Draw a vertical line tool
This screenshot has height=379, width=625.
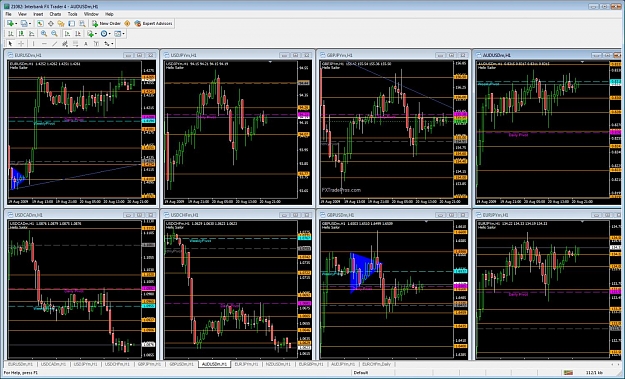(33, 43)
